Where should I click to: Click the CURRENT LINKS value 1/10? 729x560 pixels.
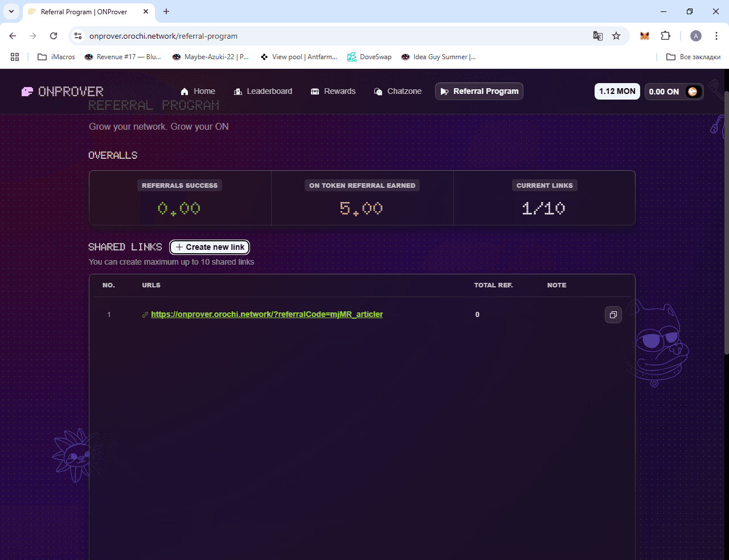pos(544,209)
